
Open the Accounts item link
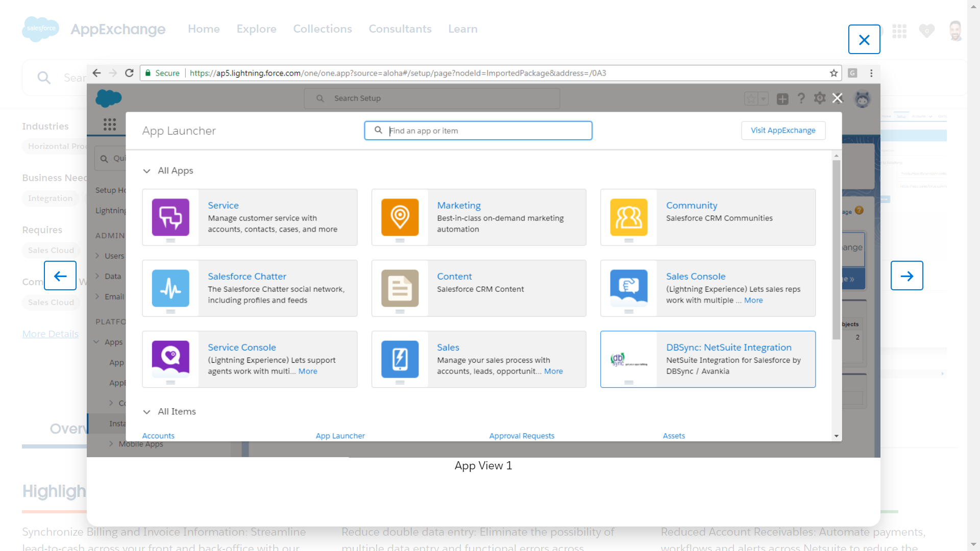click(158, 436)
